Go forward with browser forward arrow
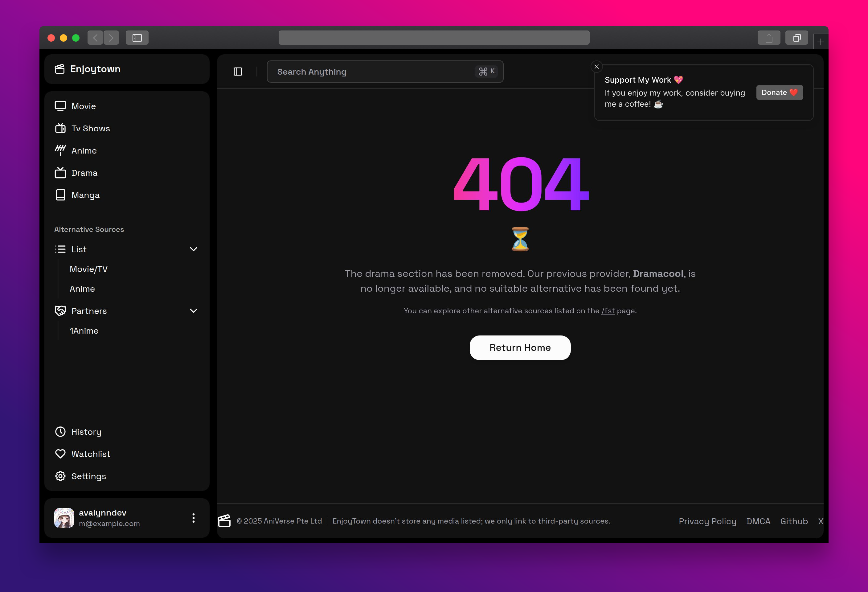Screen dimensions: 868x592 pyautogui.click(x=111, y=38)
